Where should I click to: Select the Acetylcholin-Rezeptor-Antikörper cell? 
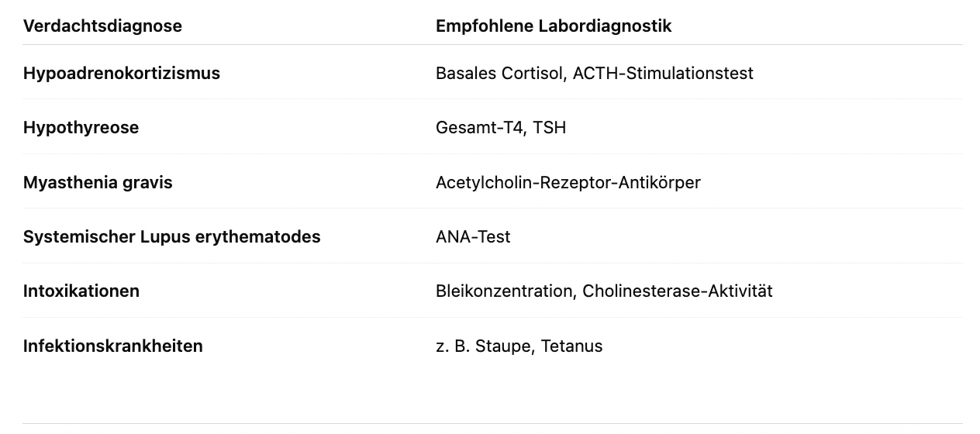(x=568, y=183)
